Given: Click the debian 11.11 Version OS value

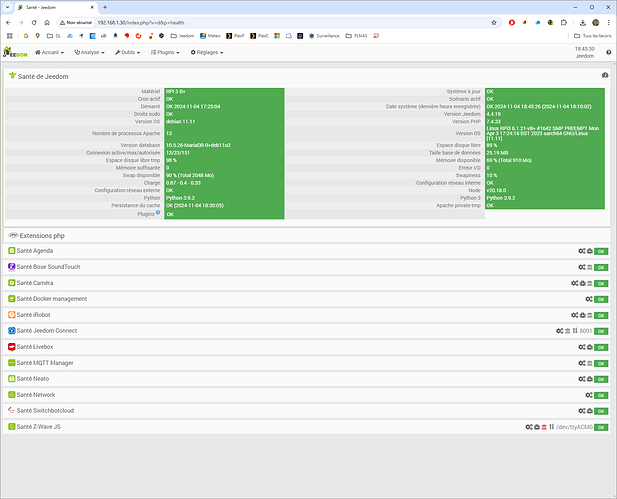Looking at the screenshot, I should click(181, 122).
